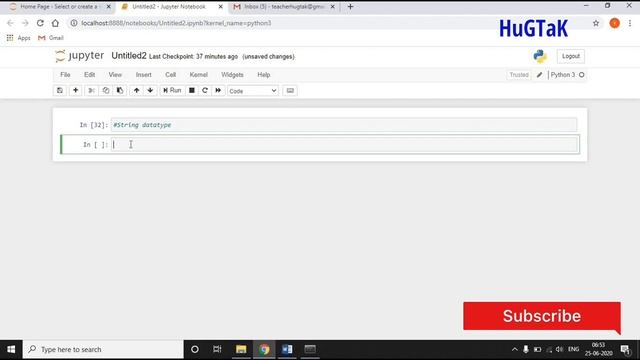This screenshot has width=640, height=360.
Task: Run the selected cell
Action: 172,91
